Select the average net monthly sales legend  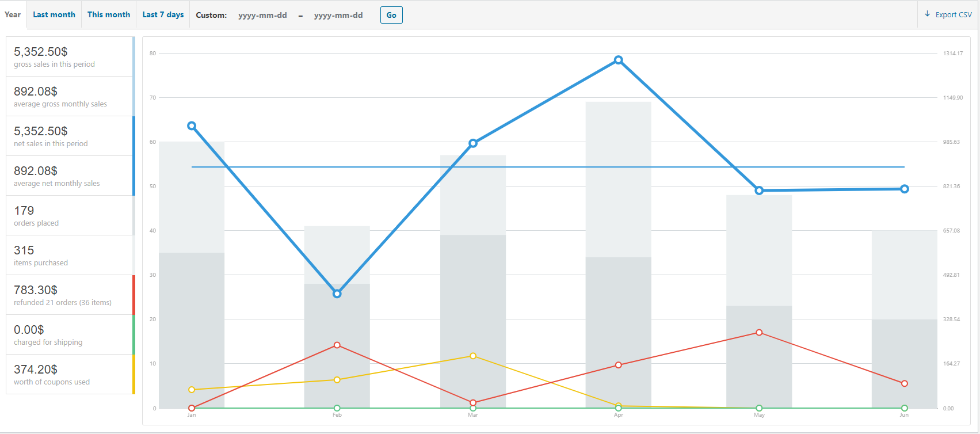tap(69, 176)
